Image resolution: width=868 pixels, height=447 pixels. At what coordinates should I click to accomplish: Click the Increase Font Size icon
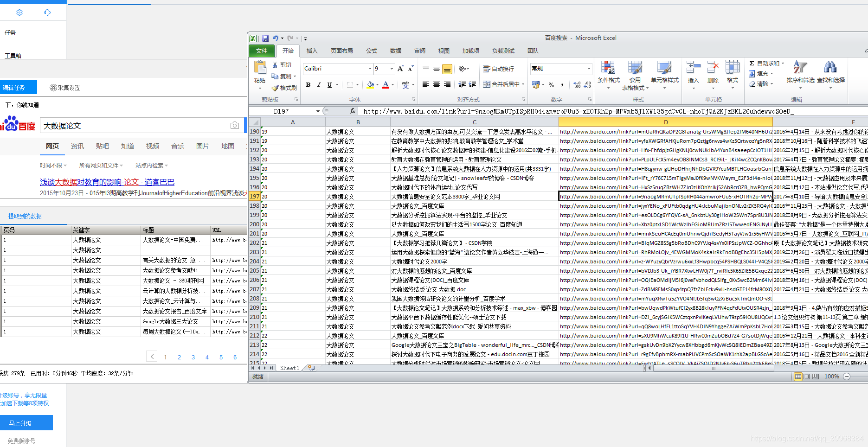tap(400, 69)
